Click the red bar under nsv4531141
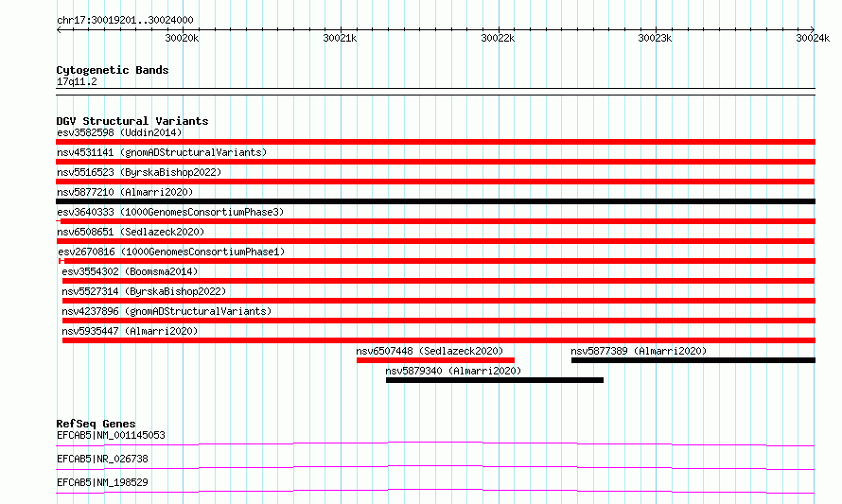This screenshot has height=504, width=842. pos(435,162)
